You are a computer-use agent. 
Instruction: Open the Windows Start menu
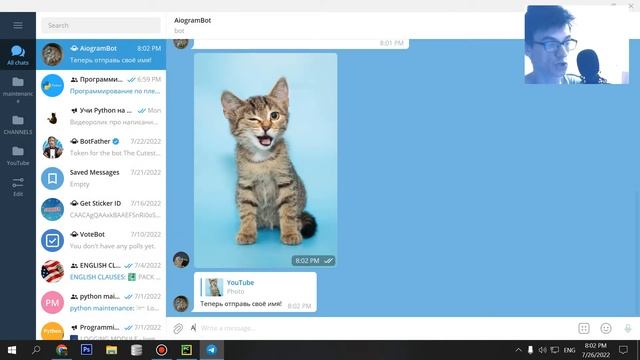(12, 350)
